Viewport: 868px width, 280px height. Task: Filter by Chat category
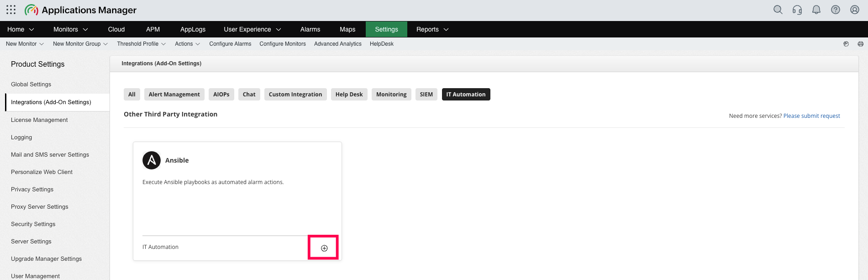tap(249, 95)
